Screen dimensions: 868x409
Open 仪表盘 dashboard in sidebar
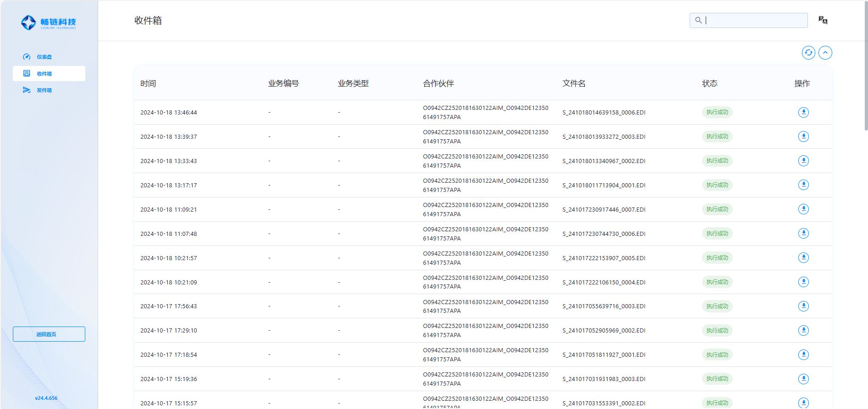click(x=44, y=57)
